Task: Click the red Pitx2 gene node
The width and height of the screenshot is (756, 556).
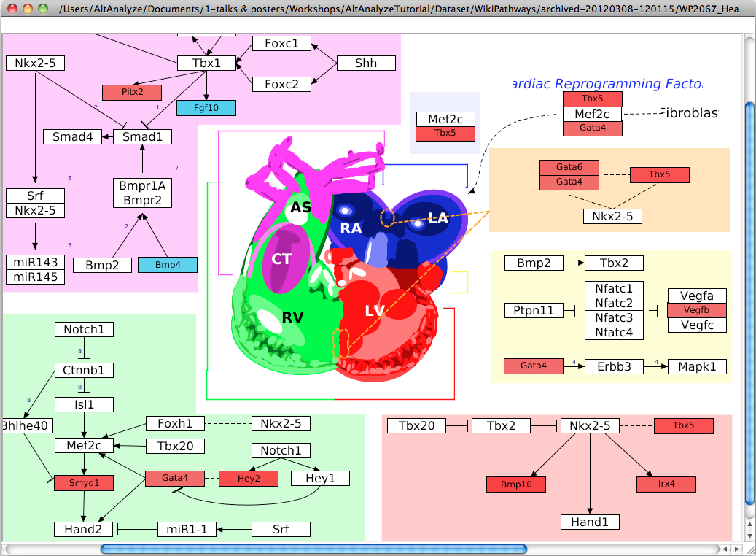Action: [132, 92]
